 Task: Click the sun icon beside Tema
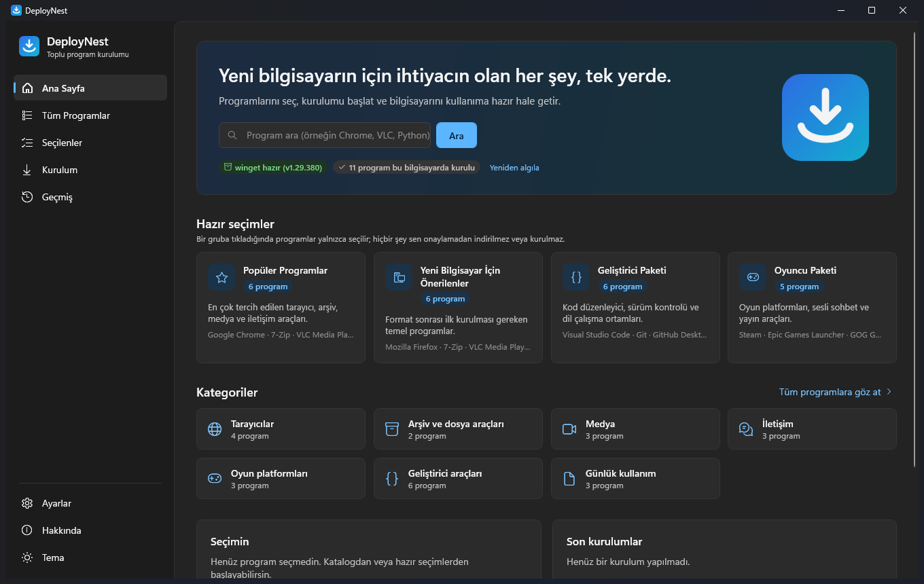point(27,558)
